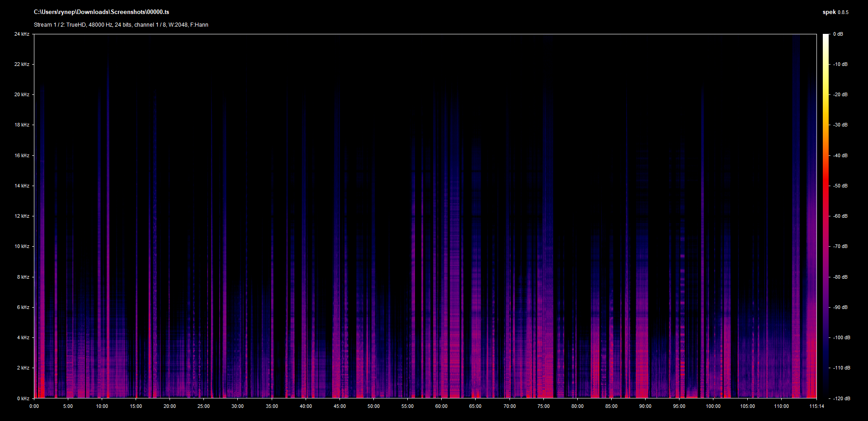Click the 60:00 time axis marker
The width and height of the screenshot is (868, 421).
pos(441,406)
